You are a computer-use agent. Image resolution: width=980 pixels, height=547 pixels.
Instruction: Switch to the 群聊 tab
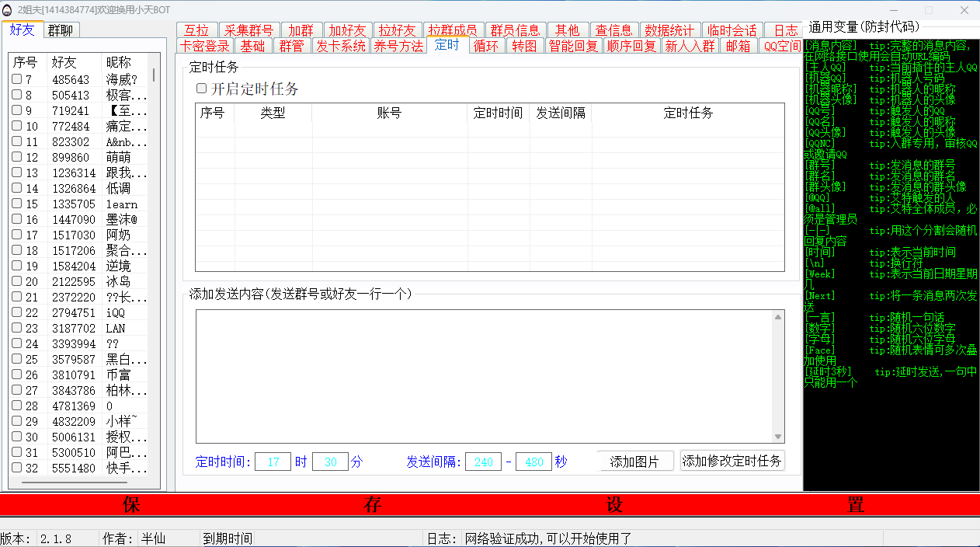click(61, 30)
